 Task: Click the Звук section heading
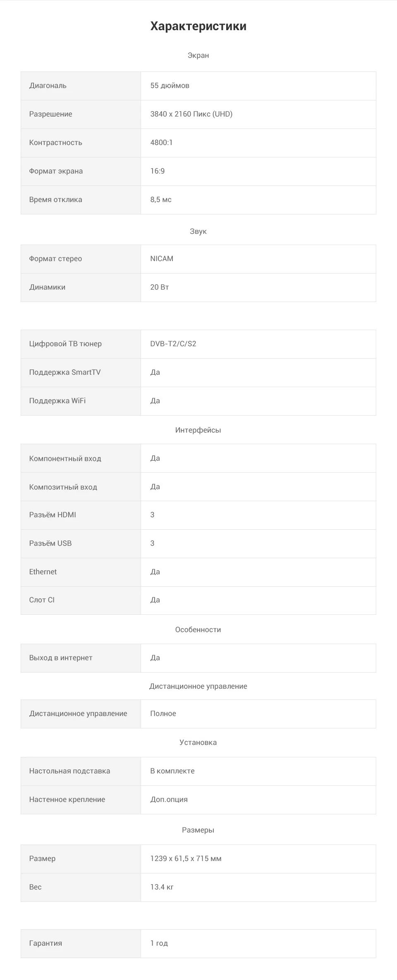[x=198, y=231]
